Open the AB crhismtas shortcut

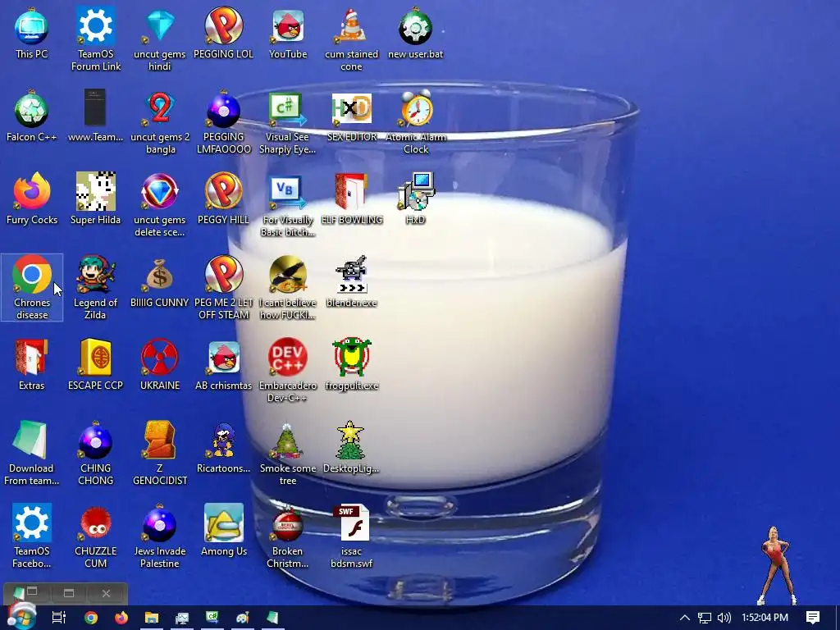pos(223,365)
